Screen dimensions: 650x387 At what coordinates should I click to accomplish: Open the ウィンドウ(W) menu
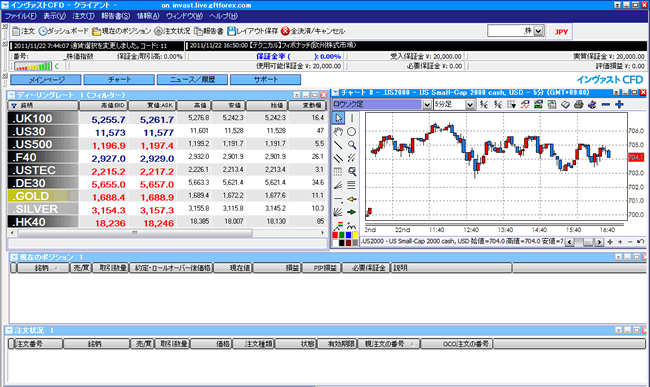click(184, 16)
